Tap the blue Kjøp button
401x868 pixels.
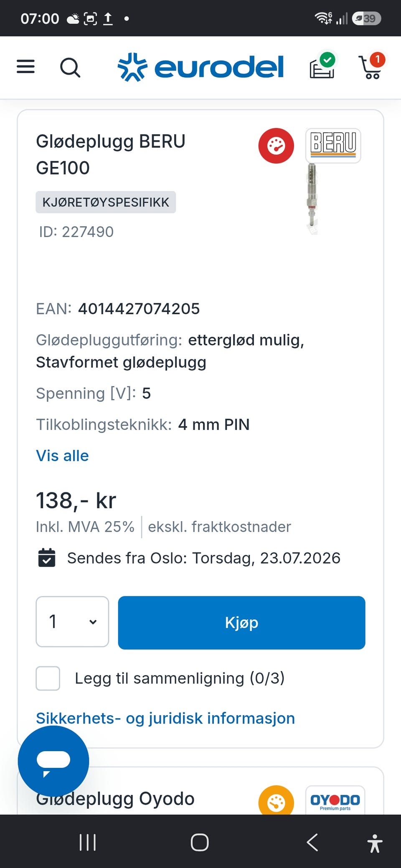tap(241, 623)
